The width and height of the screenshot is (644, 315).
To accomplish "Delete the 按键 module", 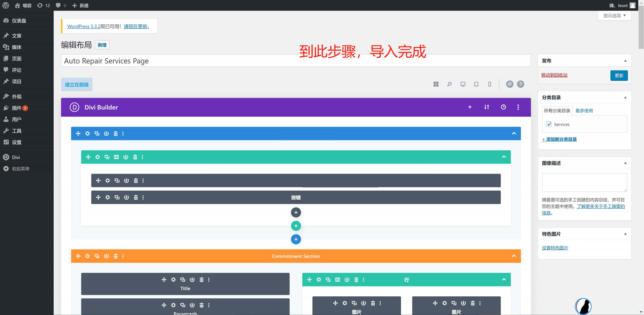I will tap(136, 197).
